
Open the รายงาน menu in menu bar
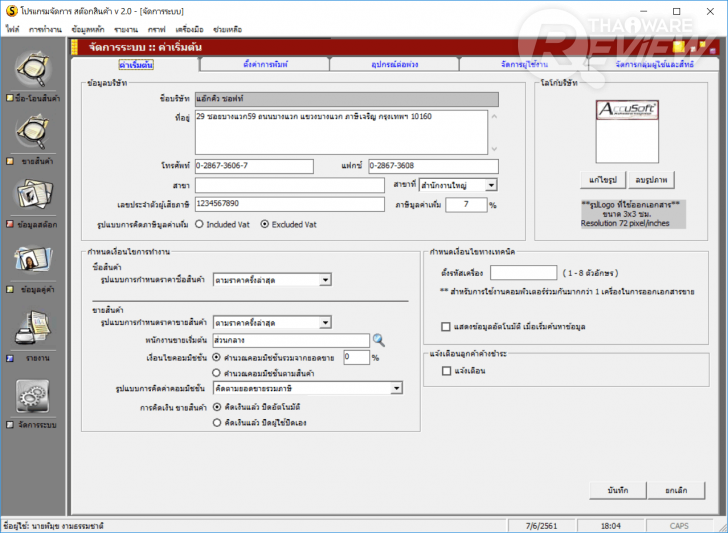coord(126,29)
